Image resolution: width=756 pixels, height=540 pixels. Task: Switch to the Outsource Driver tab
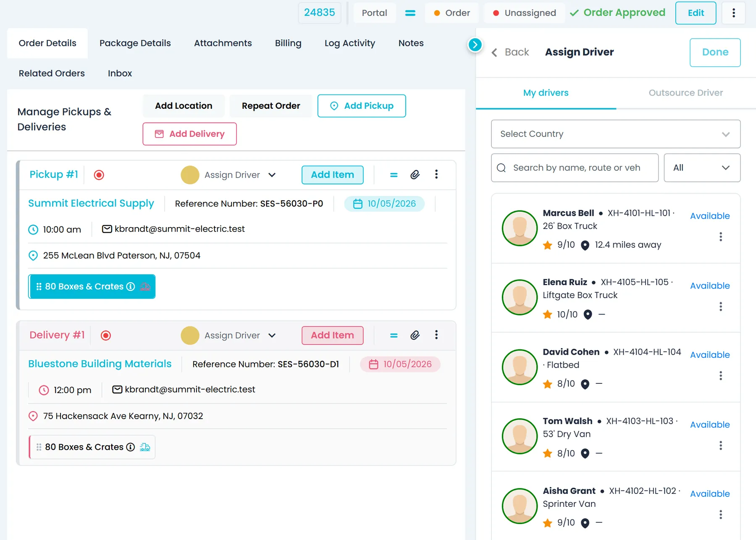[685, 93]
